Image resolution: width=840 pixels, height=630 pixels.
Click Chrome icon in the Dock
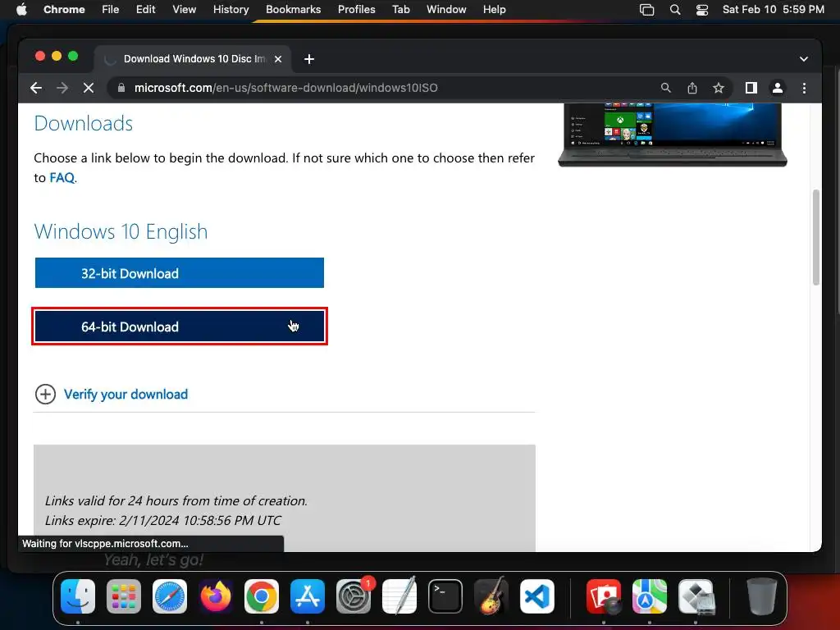(262, 596)
